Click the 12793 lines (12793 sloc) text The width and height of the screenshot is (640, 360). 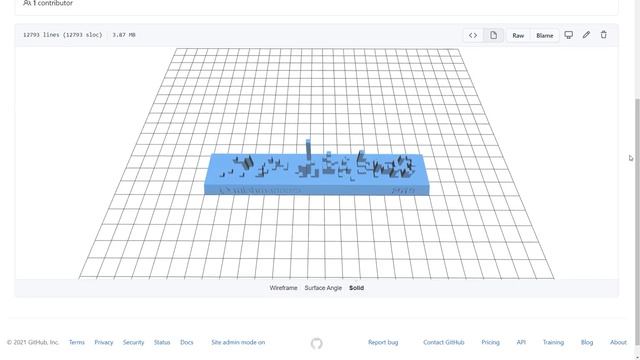[x=62, y=35]
